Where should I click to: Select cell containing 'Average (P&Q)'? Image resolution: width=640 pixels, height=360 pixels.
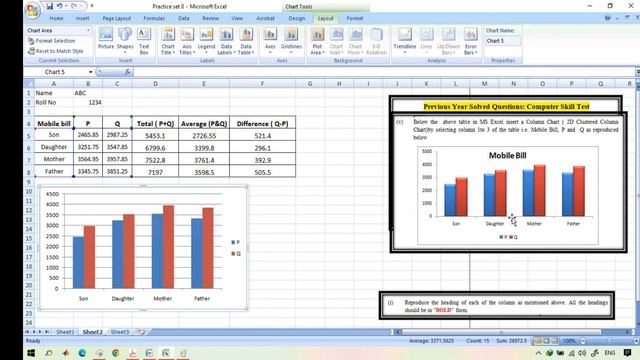[x=204, y=123]
